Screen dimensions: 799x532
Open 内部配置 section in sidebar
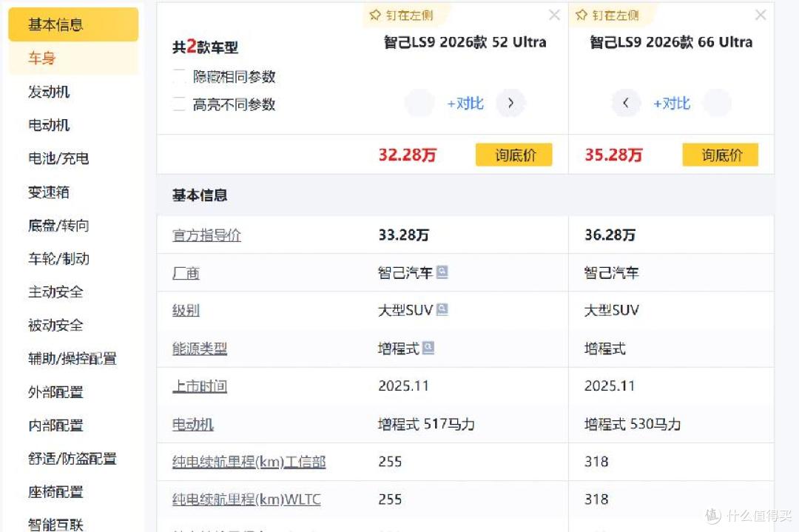(55, 425)
